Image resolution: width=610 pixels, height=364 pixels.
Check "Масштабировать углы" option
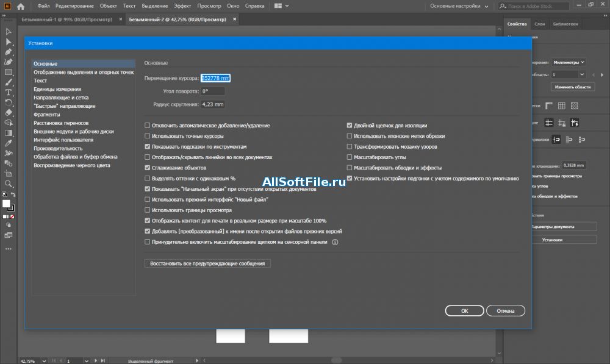[350, 157]
